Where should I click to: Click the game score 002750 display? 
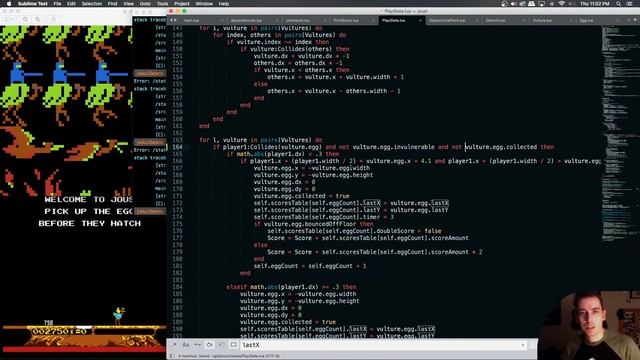(51, 331)
